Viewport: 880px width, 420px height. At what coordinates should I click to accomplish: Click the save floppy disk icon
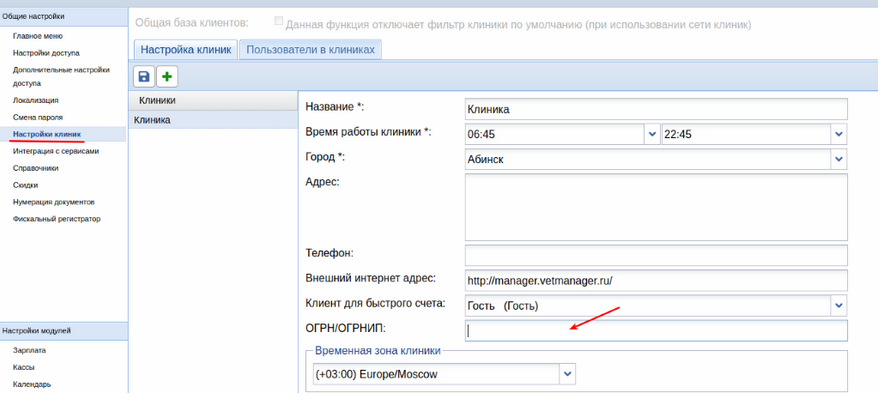pyautogui.click(x=144, y=76)
